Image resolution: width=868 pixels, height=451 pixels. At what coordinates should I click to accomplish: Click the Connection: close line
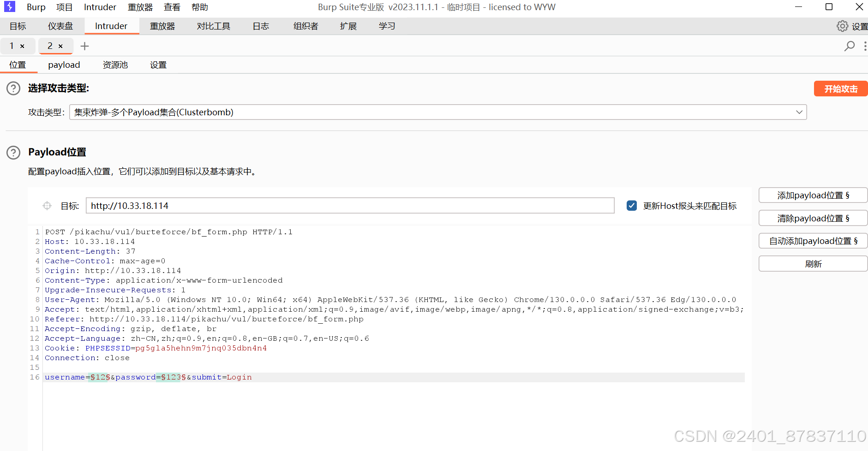pyautogui.click(x=87, y=358)
